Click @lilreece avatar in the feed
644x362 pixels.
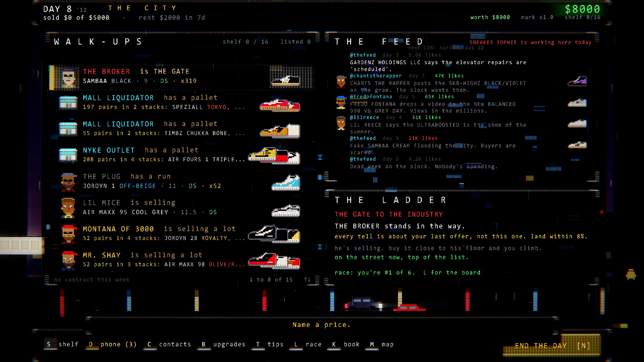click(341, 123)
